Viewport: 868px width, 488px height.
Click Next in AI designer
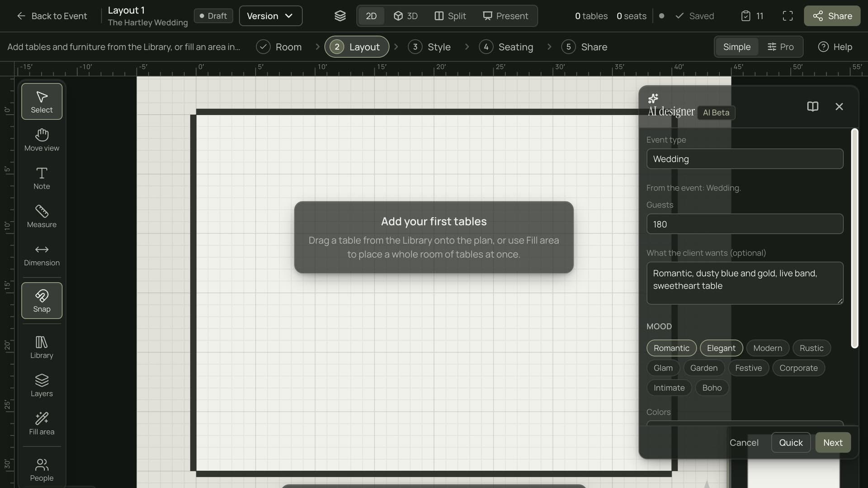833,443
